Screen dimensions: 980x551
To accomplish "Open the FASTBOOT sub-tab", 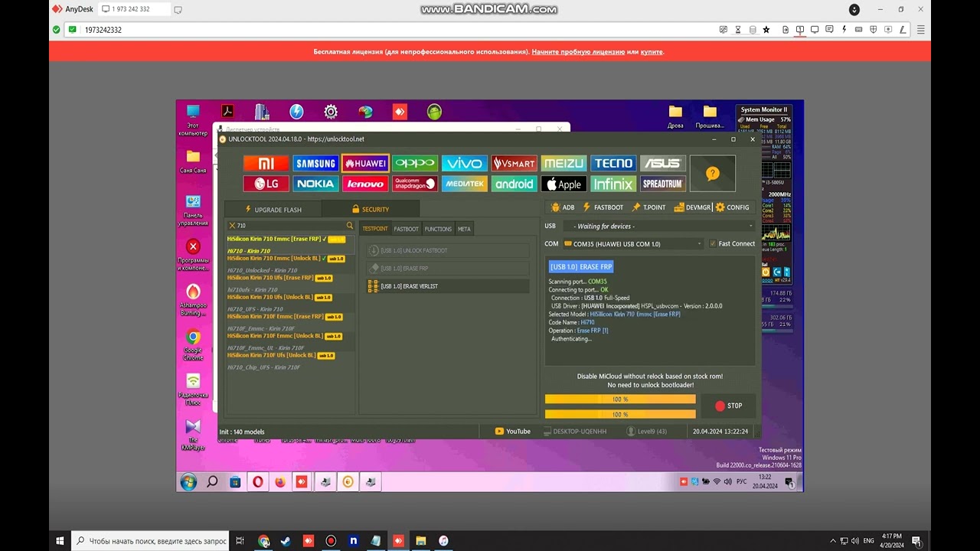I will point(407,229).
